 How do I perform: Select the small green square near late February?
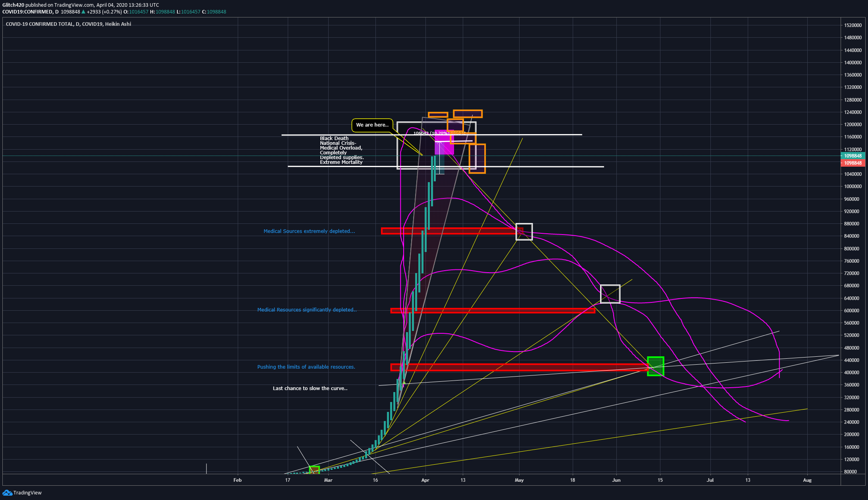pyautogui.click(x=314, y=470)
